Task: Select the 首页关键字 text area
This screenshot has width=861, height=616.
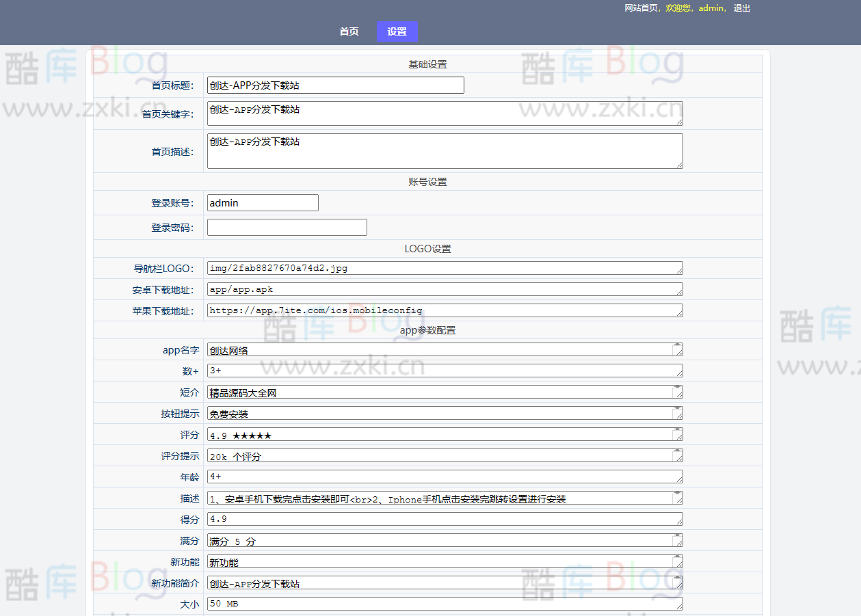Action: tap(445, 113)
